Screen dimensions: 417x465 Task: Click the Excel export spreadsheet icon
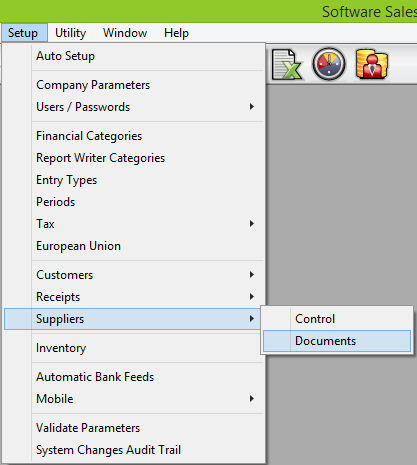pos(287,64)
